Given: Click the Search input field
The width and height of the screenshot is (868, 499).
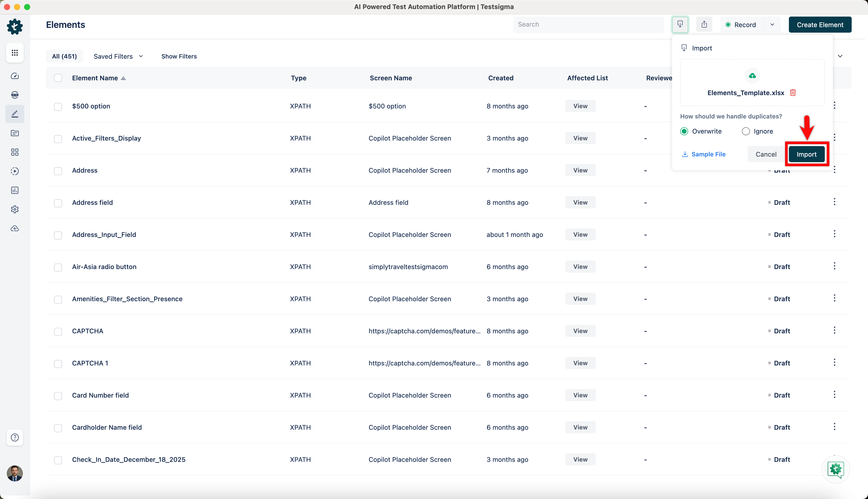Looking at the screenshot, I should click(588, 25).
